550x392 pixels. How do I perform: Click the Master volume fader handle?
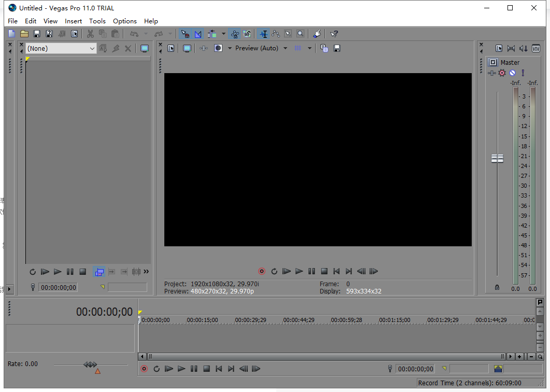(497, 159)
